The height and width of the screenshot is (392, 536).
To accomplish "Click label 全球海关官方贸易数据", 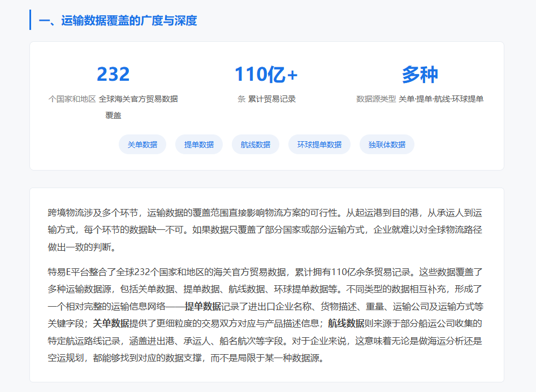I will 138,99.
